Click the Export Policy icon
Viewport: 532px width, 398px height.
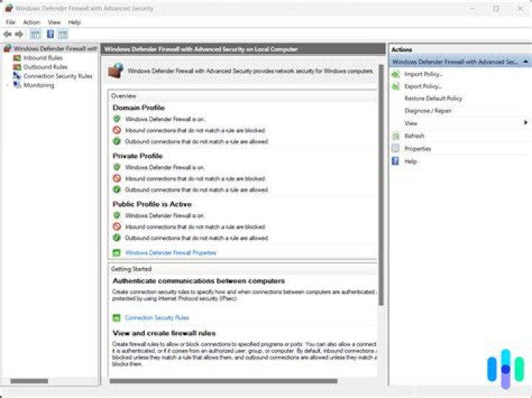click(x=395, y=86)
